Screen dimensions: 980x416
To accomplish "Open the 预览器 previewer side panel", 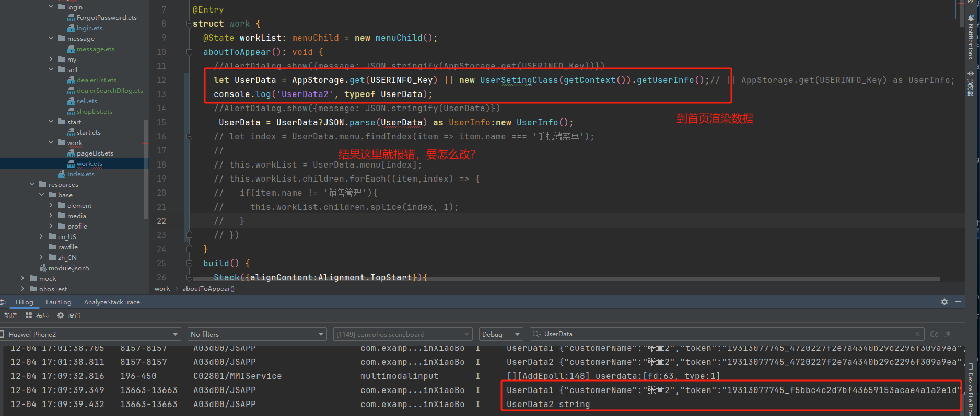I will [x=971, y=84].
